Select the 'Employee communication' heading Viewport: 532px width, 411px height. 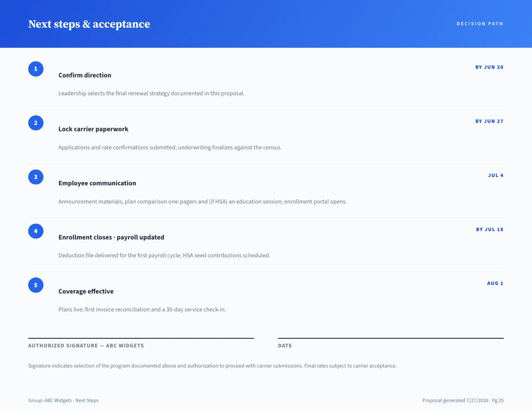pyautogui.click(x=97, y=183)
